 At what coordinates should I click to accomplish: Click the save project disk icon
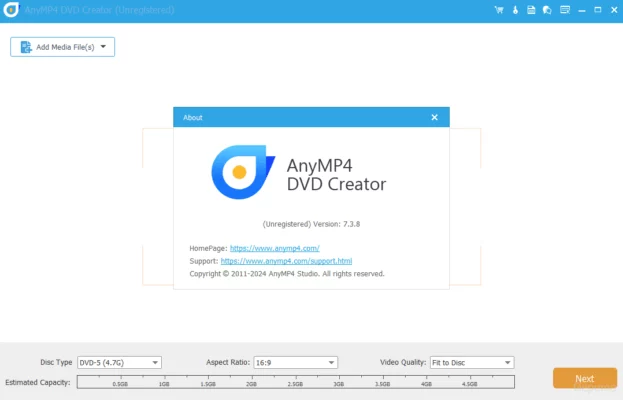531,10
